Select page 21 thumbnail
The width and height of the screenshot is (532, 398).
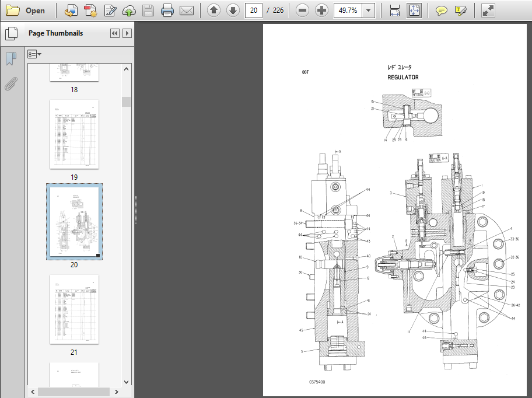coord(74,309)
